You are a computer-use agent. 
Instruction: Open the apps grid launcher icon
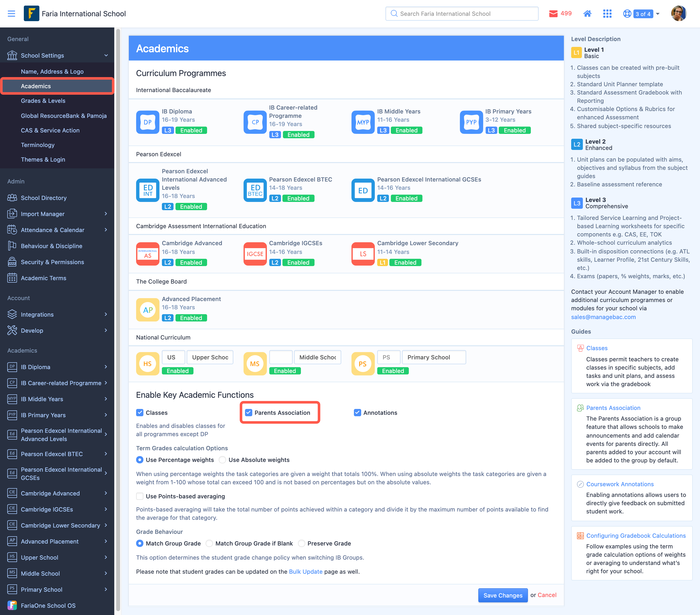coord(607,14)
